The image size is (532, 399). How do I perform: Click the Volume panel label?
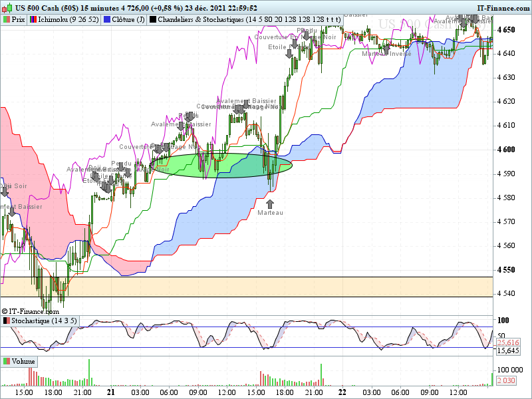coord(23,361)
